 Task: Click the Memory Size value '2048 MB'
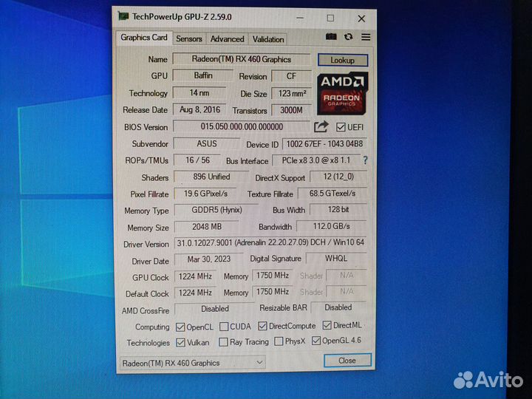pyautogui.click(x=207, y=226)
